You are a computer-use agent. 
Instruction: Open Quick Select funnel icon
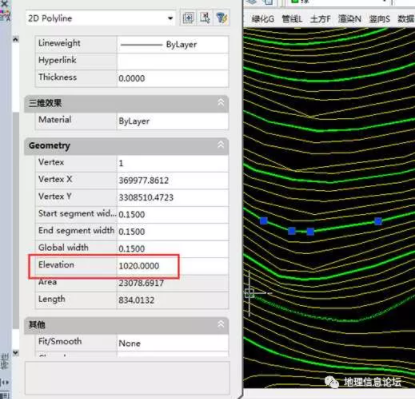[222, 18]
